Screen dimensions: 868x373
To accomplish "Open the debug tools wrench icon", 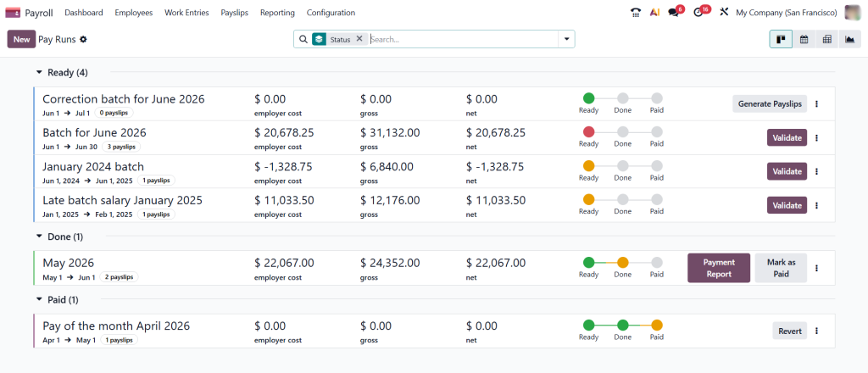I will click(x=724, y=12).
